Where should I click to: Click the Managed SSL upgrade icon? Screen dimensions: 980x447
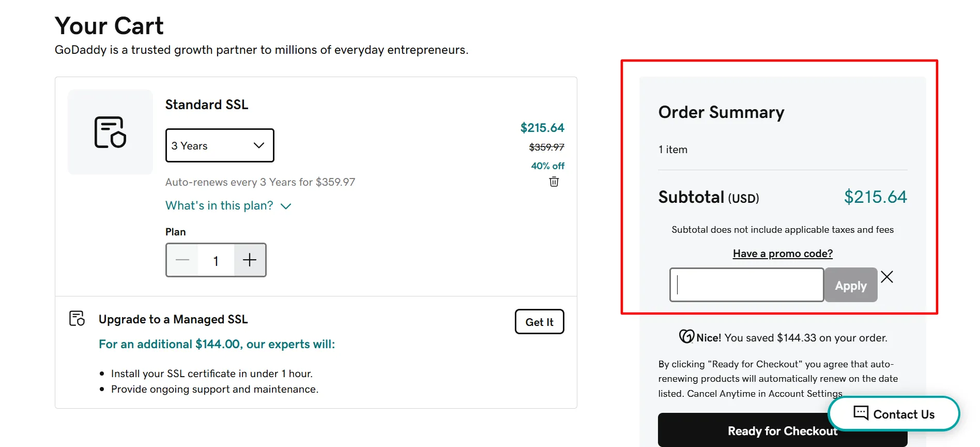[77, 318]
